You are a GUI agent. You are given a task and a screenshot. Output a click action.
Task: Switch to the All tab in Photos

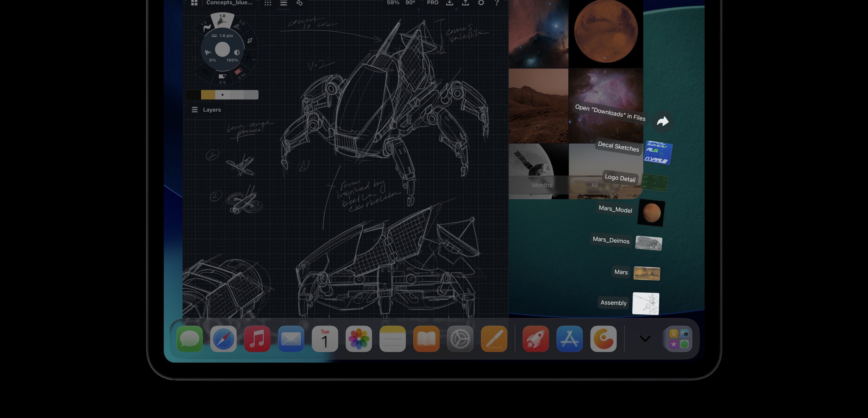(594, 185)
